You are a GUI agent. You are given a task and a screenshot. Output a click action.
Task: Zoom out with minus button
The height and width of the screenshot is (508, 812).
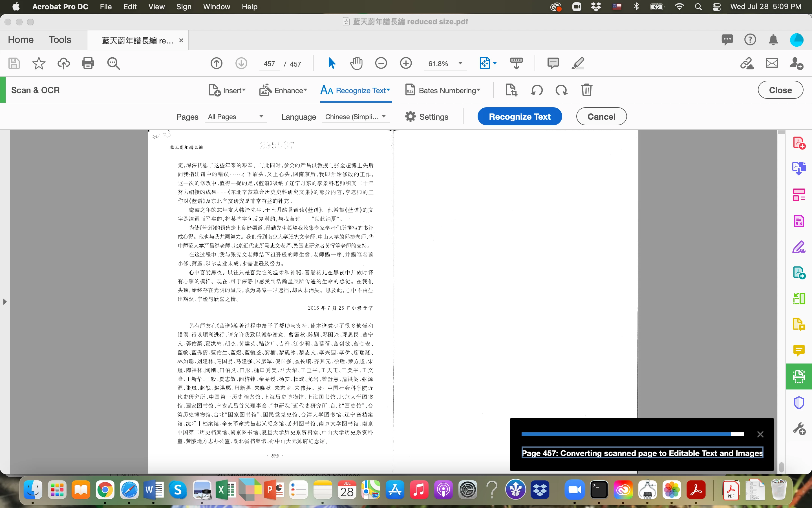point(381,63)
